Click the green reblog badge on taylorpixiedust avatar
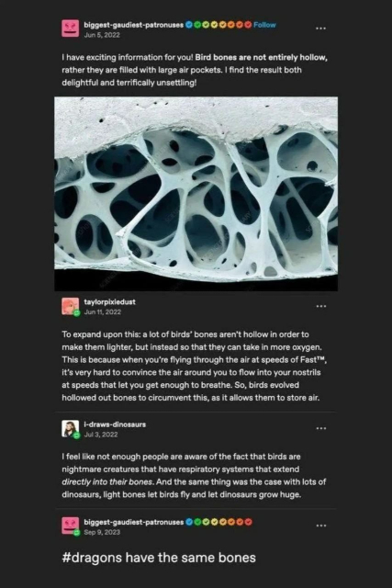This screenshot has width=392, height=588. pyautogui.click(x=77, y=312)
